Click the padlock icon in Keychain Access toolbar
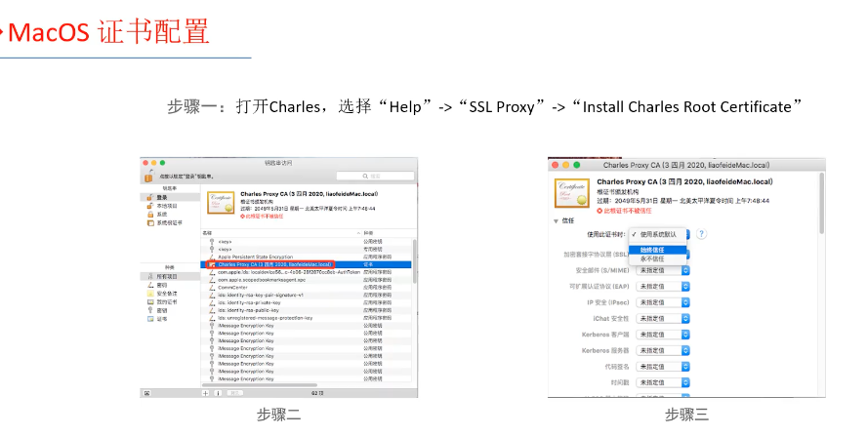Viewport: 868px width, 436px height. coord(148,177)
